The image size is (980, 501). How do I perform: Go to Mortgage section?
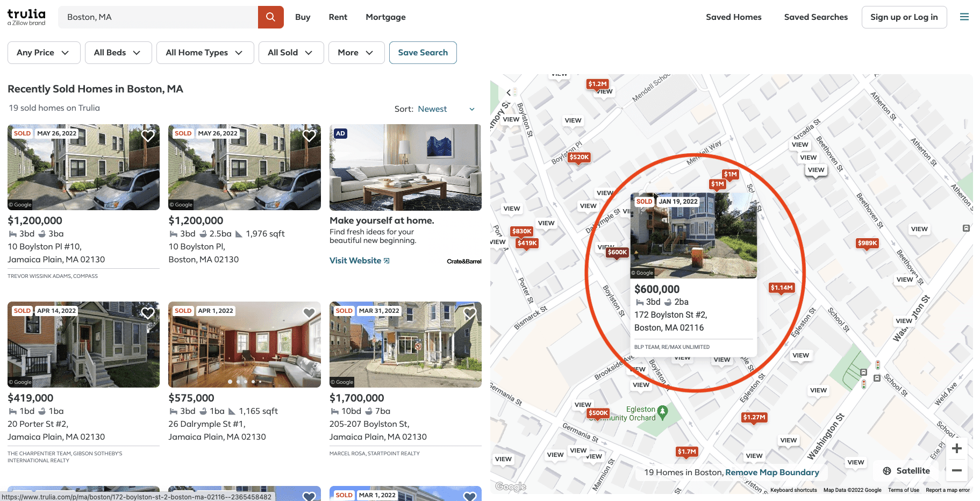click(385, 17)
